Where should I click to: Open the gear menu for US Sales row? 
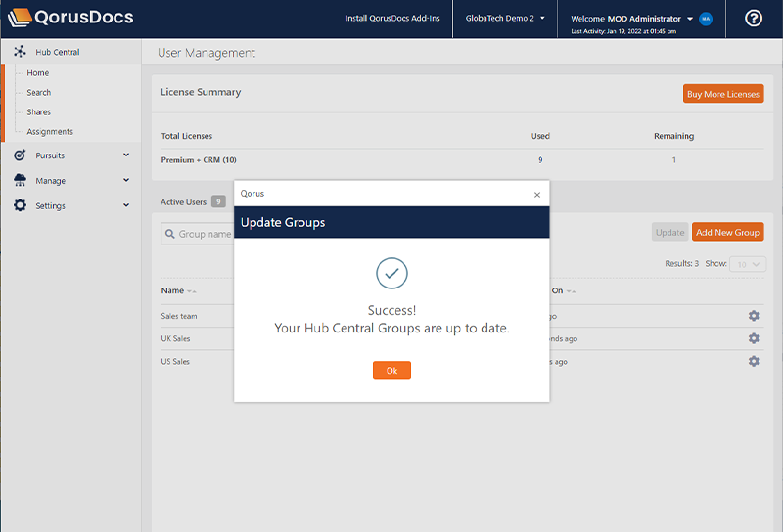pyautogui.click(x=754, y=361)
